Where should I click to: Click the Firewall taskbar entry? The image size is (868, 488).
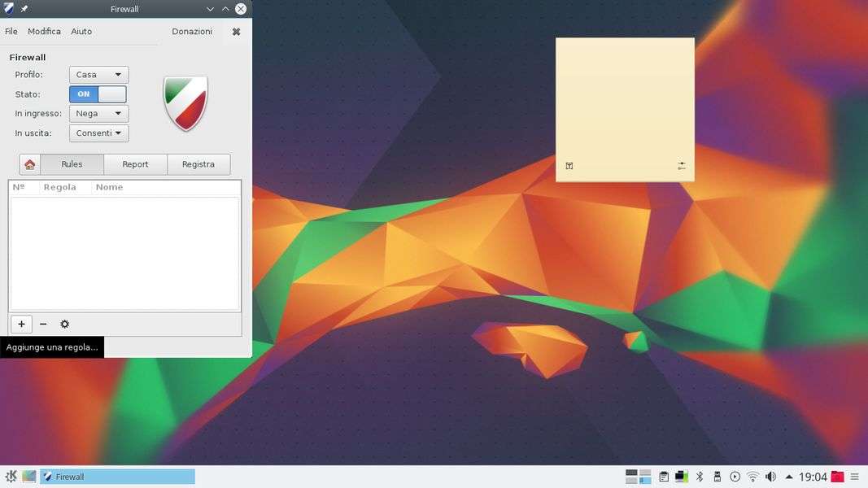point(117,477)
